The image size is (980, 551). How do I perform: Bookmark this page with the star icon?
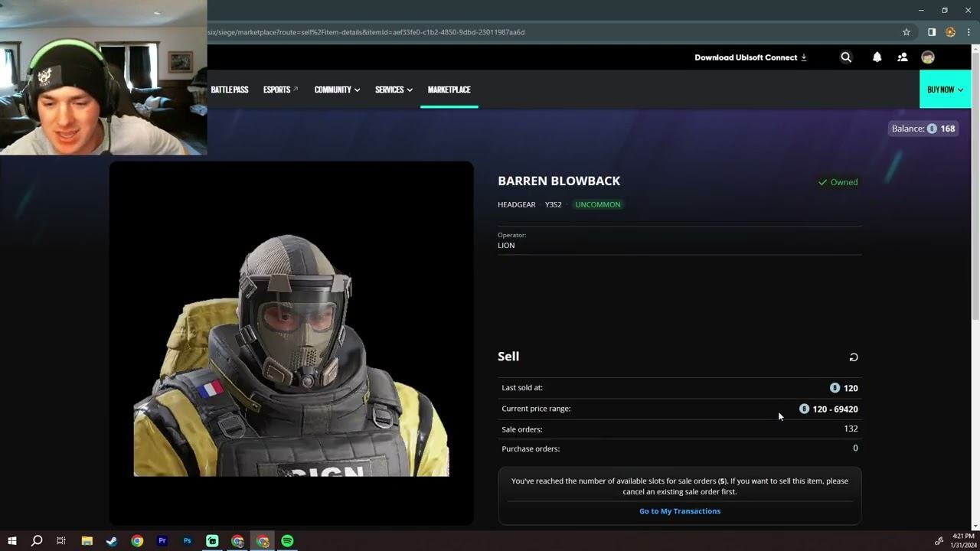(x=906, y=32)
